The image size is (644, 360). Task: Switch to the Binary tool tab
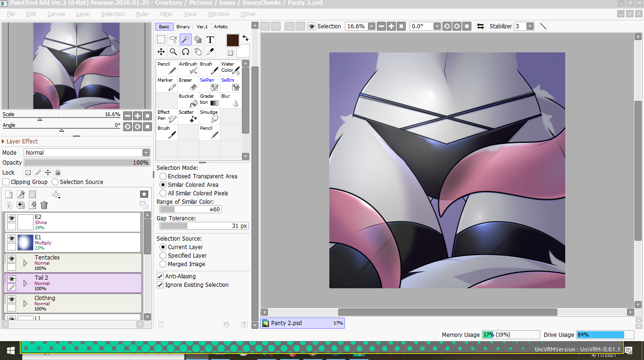(184, 26)
